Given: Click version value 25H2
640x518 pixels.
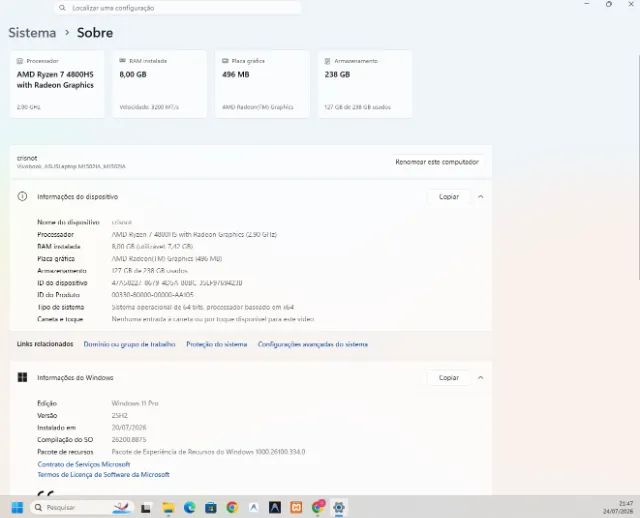Looking at the screenshot, I should pos(120,416).
